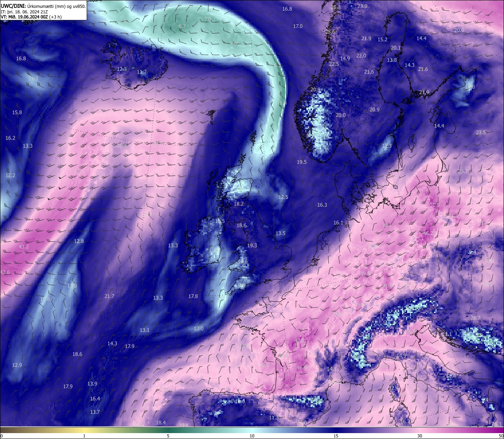Click the 19.5 value south of Norway
Image resolution: width=504 pixels, height=439 pixels.
point(302,162)
